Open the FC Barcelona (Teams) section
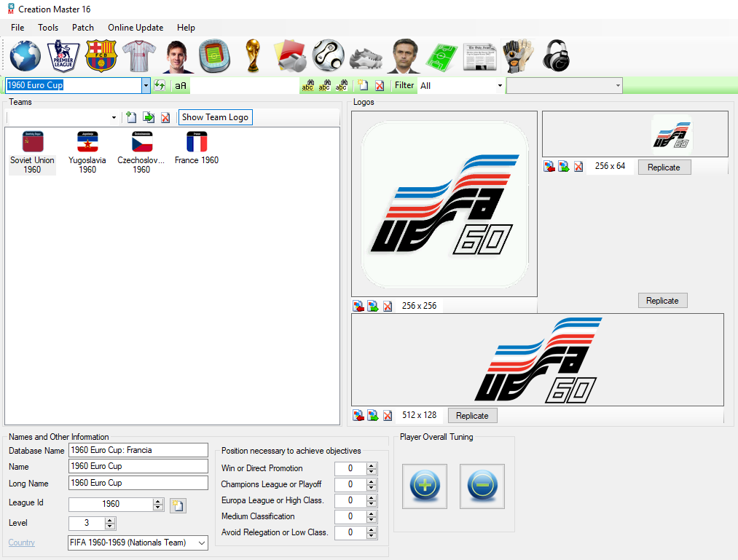This screenshot has width=738, height=560. tap(101, 56)
